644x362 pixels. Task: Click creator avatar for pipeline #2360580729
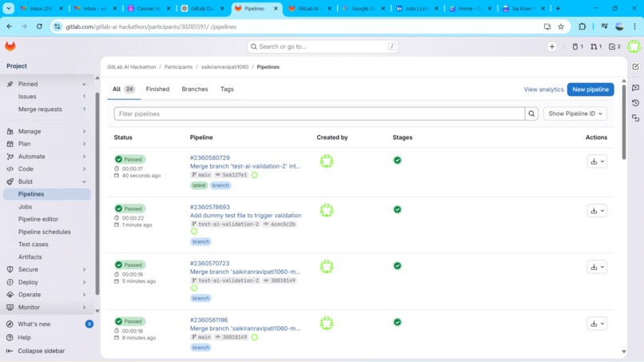327,161
